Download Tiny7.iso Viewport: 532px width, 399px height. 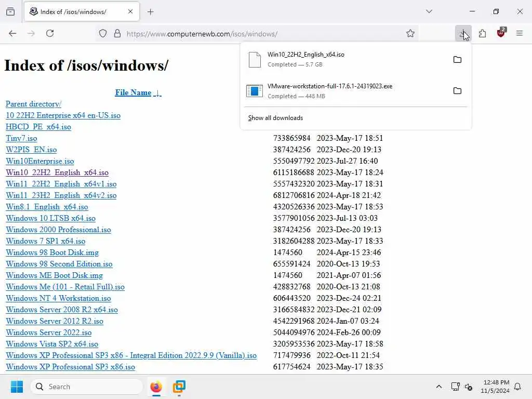pos(21,138)
